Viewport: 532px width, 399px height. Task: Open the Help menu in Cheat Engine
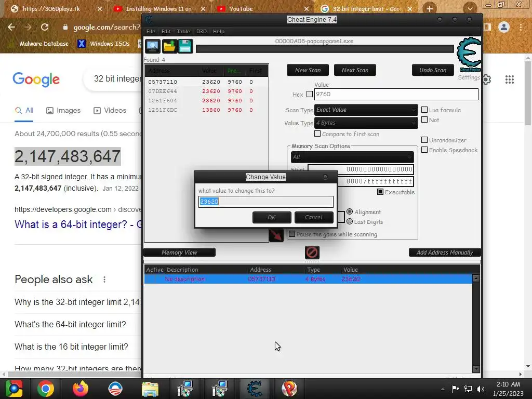[x=219, y=32]
